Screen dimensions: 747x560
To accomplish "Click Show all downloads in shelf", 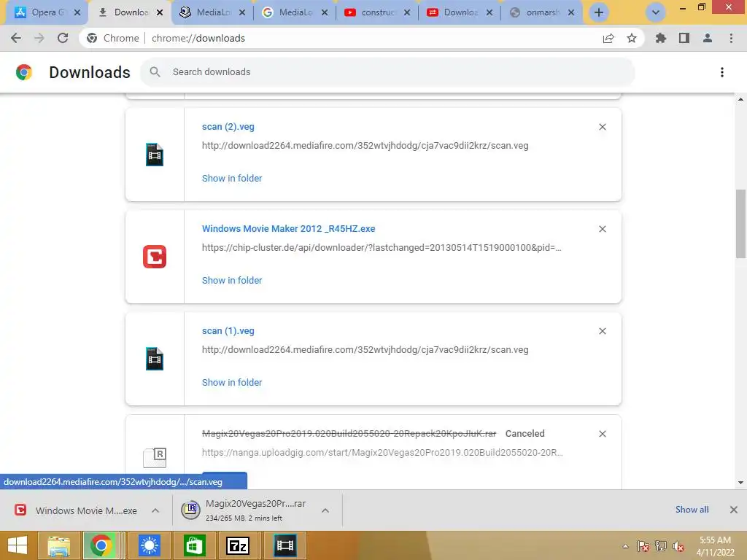I will click(692, 510).
